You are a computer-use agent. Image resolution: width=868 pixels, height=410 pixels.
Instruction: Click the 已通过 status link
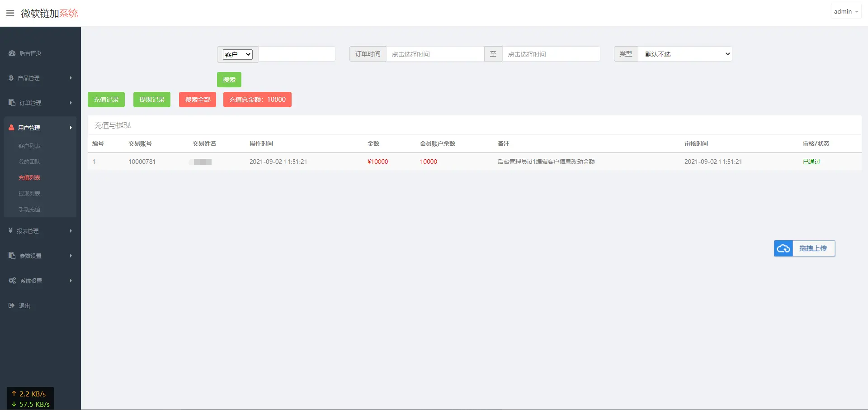click(812, 162)
